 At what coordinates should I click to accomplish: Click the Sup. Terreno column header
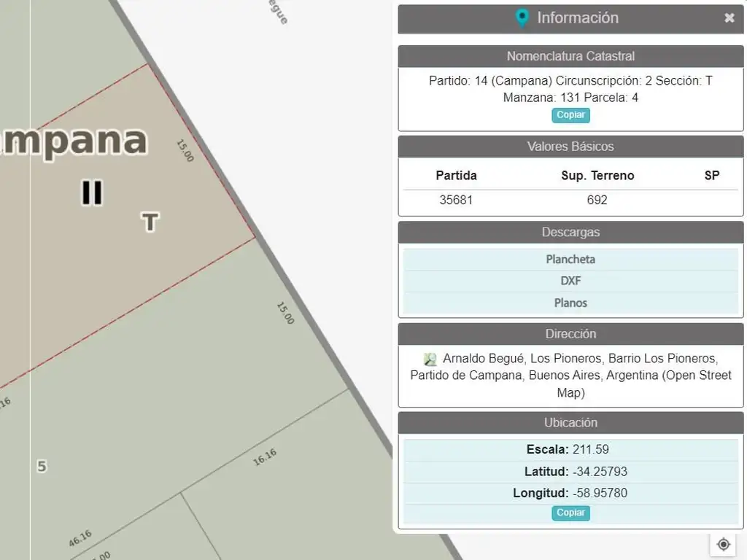[597, 176]
